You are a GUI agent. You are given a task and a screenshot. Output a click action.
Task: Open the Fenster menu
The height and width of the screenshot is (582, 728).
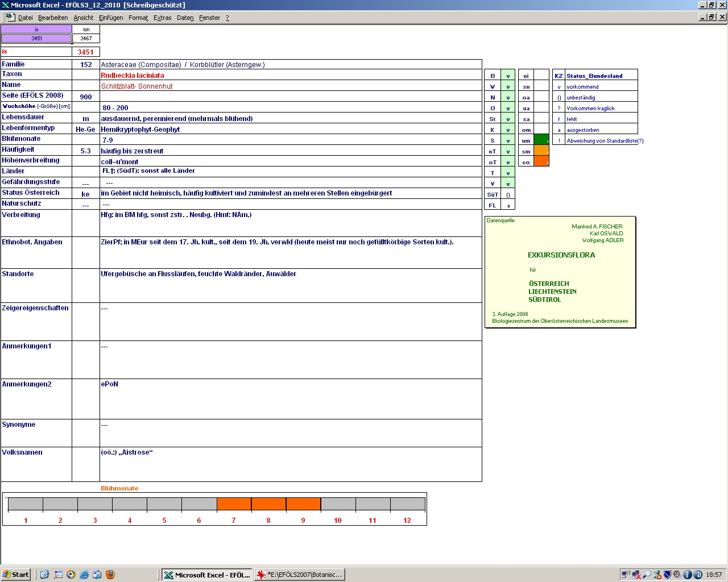tap(209, 18)
